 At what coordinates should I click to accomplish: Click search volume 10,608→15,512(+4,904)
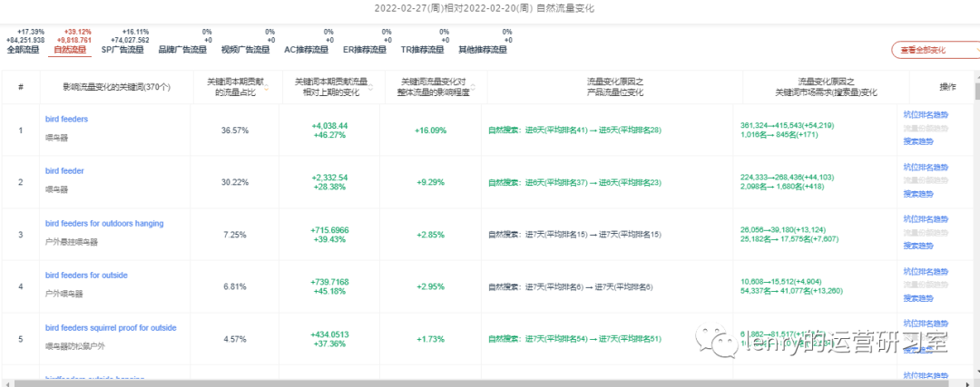(x=782, y=282)
